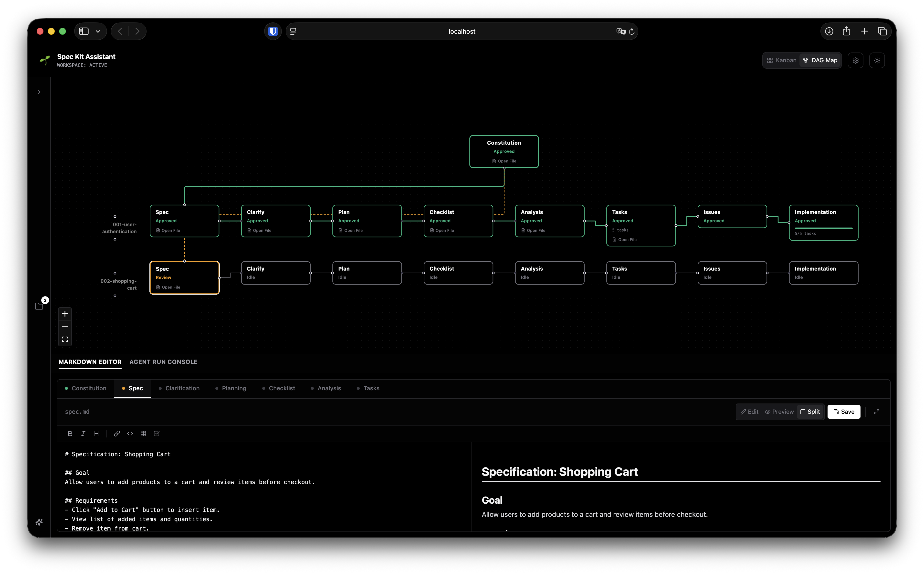Open the page reader menu icon
The width and height of the screenshot is (924, 574).
pos(293,32)
